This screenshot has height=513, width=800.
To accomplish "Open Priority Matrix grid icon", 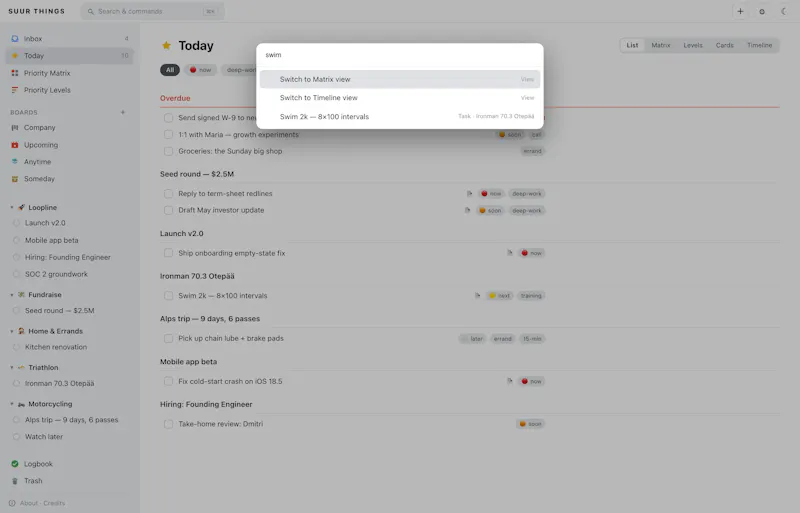I will [15, 73].
